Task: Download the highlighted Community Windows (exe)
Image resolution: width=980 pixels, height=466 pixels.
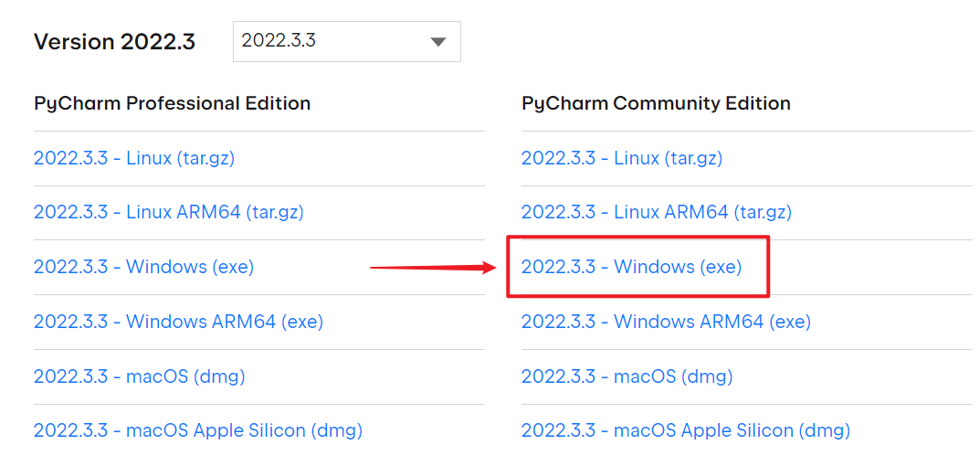Action: pos(631,267)
